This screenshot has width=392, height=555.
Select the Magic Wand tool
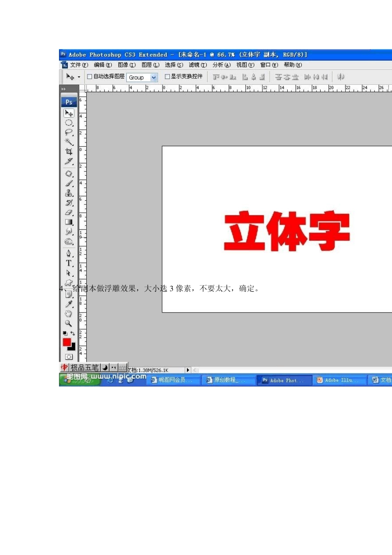68,142
